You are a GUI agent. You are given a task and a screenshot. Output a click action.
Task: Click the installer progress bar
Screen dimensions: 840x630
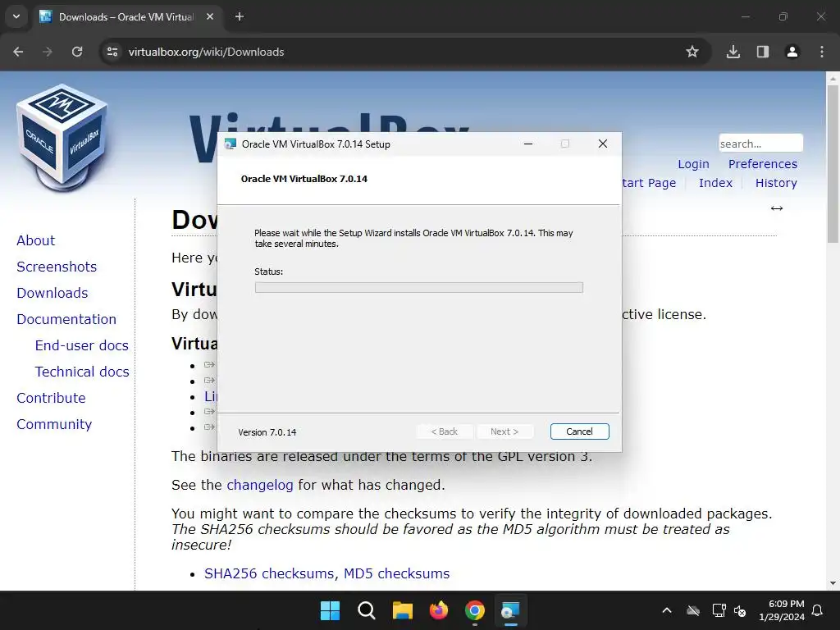point(419,288)
